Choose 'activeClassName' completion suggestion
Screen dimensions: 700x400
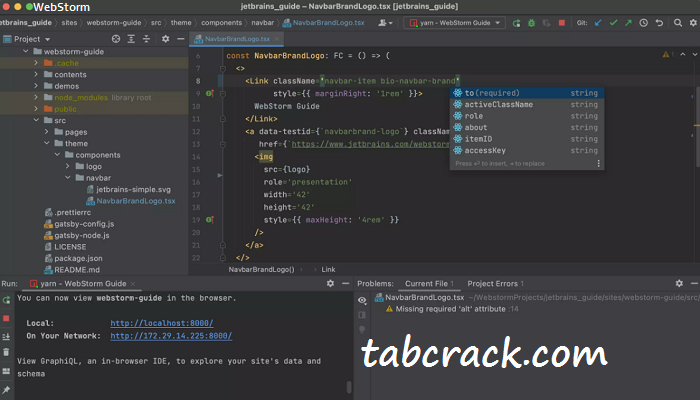click(527, 104)
